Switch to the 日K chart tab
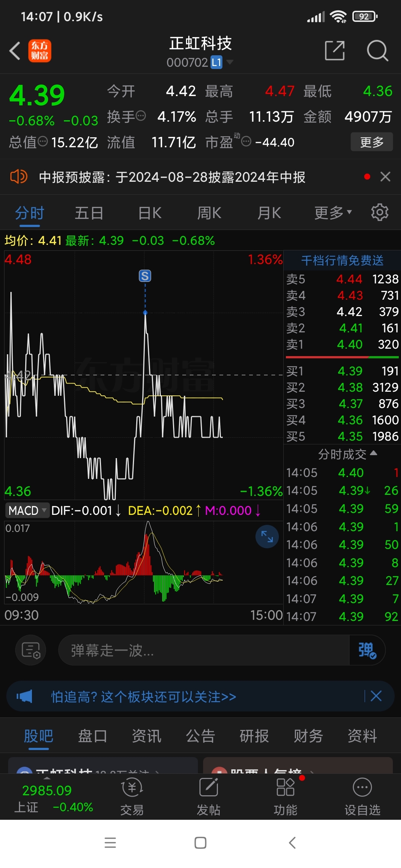Image resolution: width=401 pixels, height=868 pixels. pyautogui.click(x=150, y=213)
